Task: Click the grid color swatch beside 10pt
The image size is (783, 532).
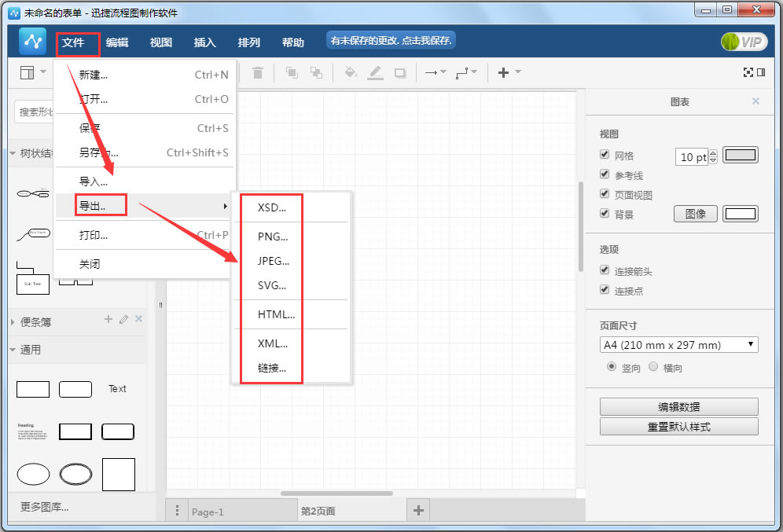Action: coord(740,156)
